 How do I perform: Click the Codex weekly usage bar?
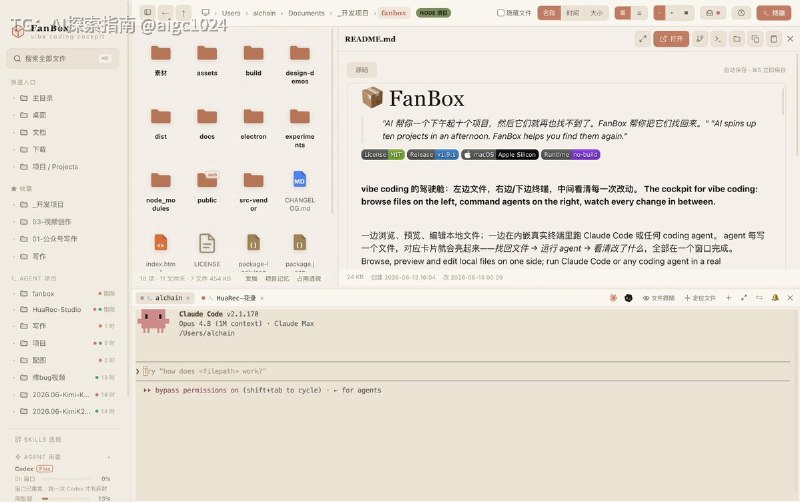(x=66, y=498)
